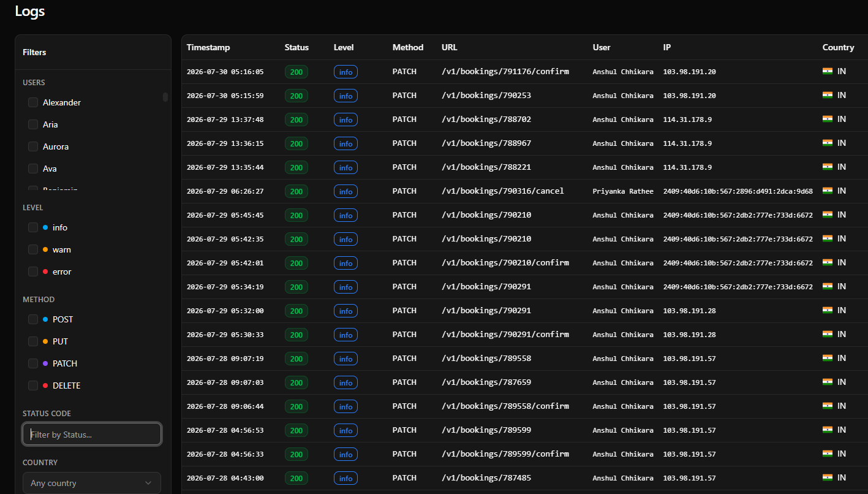Toggle the POST method checkbox
The width and height of the screenshot is (868, 494).
point(33,319)
